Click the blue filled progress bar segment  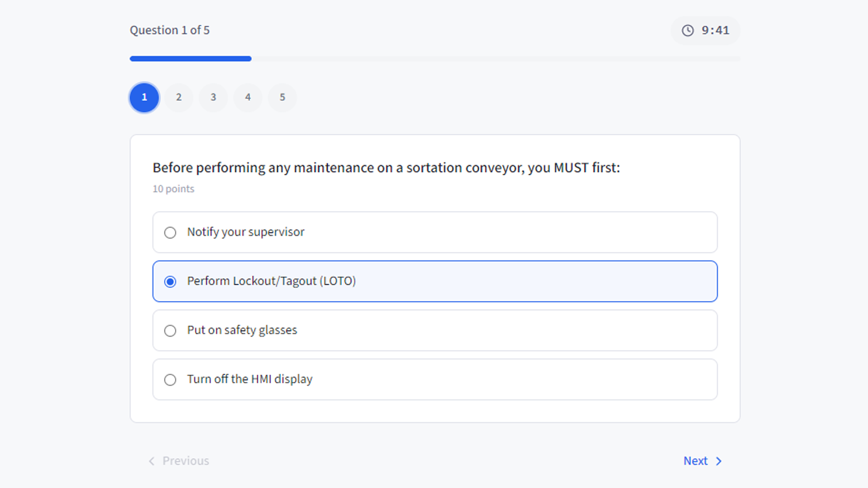pos(190,59)
